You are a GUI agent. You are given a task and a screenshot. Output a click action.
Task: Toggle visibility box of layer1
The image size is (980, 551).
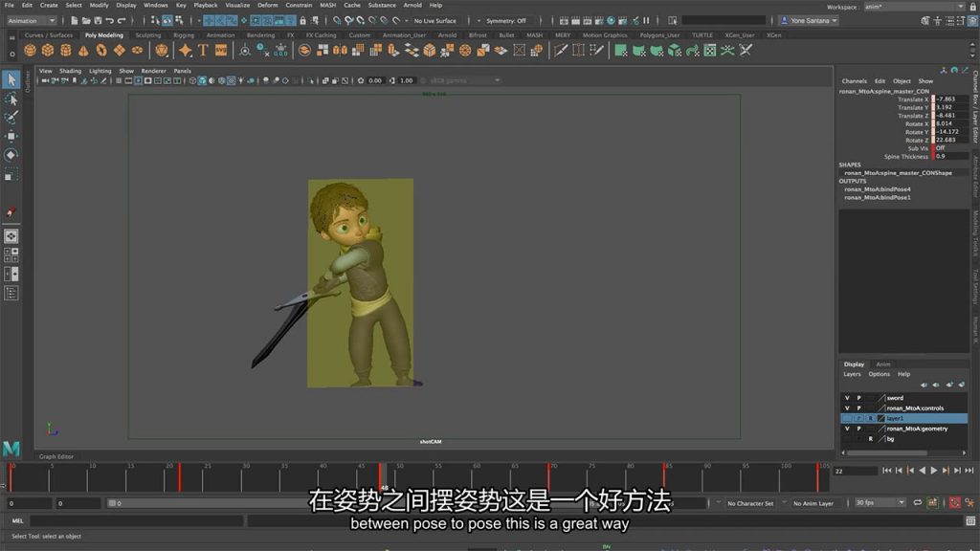point(847,419)
